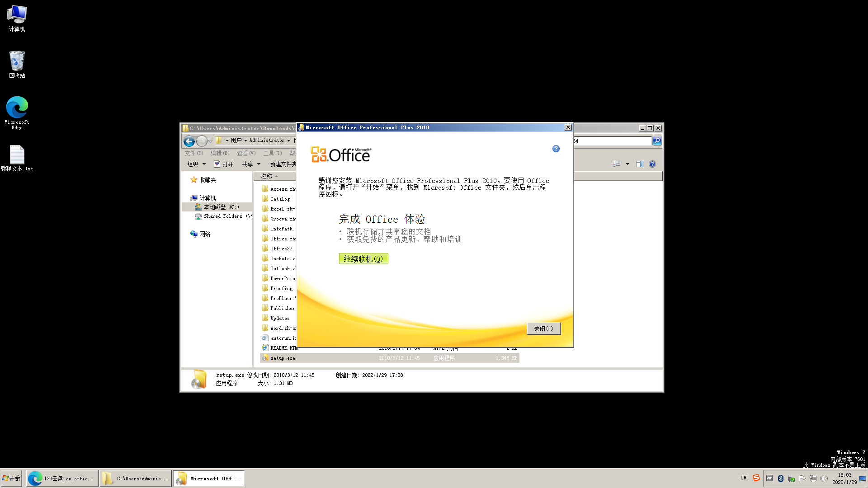Click the 开始 Start button

tap(12, 478)
